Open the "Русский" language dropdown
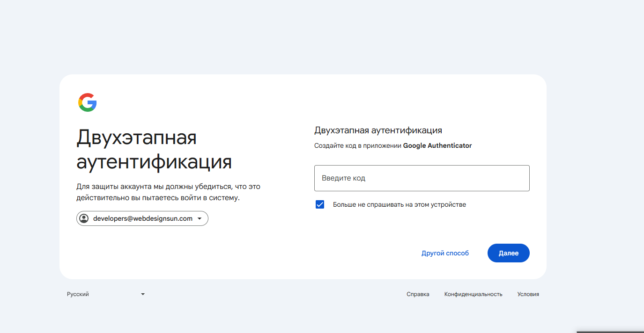 click(x=106, y=294)
